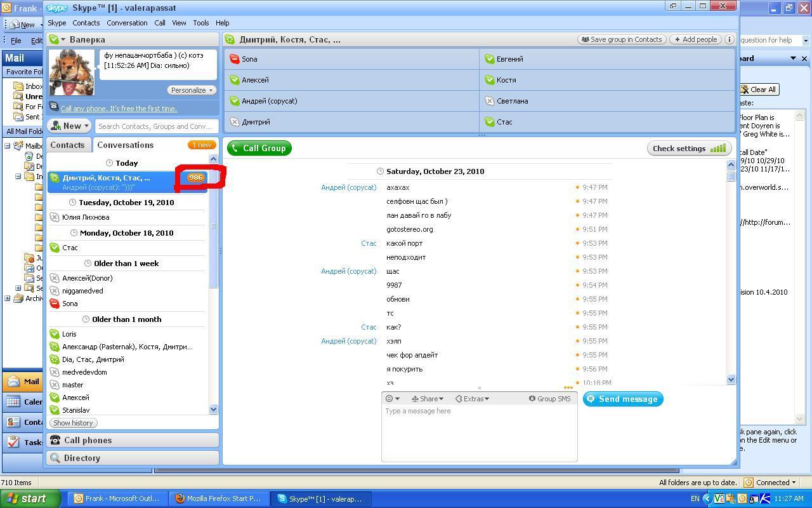Open the conversation info icon
Viewport: 812px width, 508px height.
[730, 39]
